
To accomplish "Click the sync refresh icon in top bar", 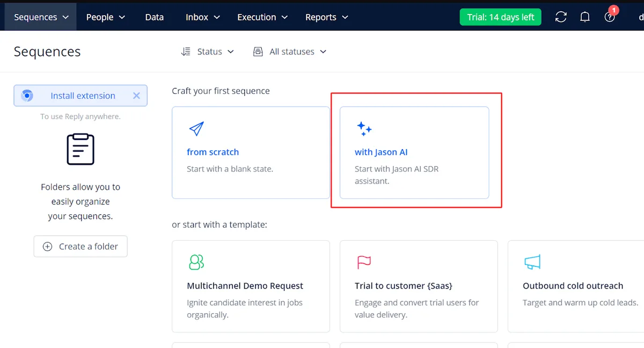I will [561, 17].
